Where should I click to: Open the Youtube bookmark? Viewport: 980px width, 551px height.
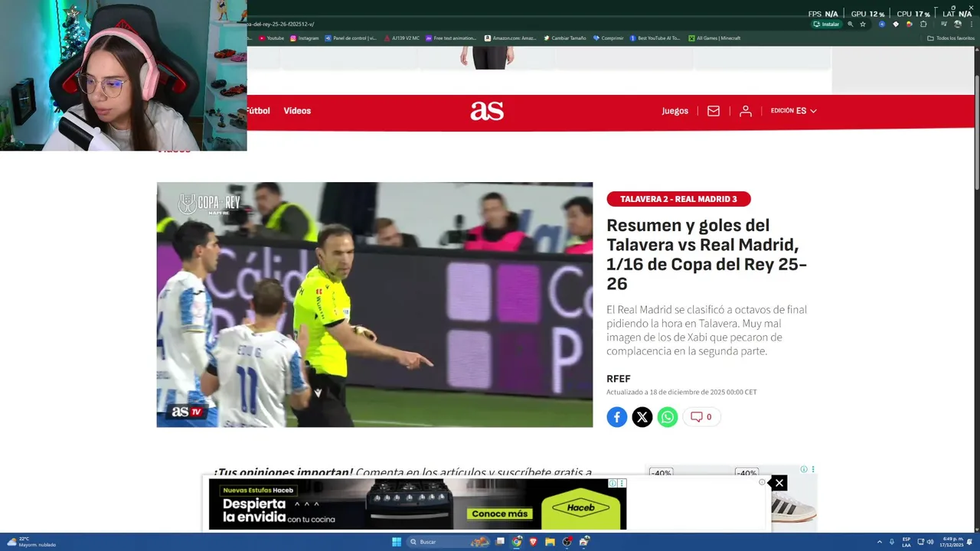[x=271, y=38]
